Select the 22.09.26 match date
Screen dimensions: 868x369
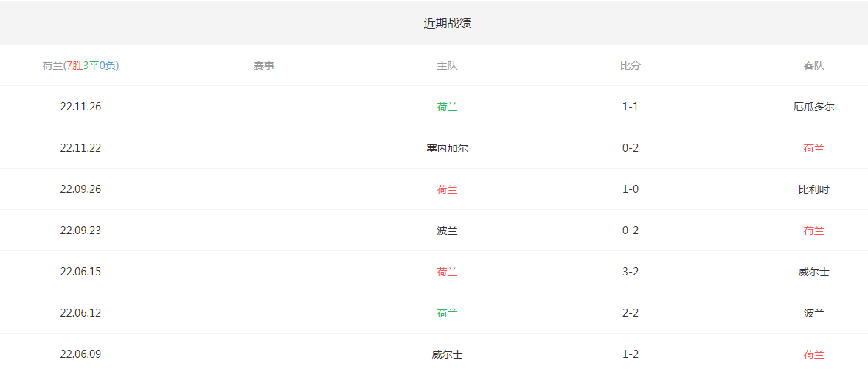point(80,189)
